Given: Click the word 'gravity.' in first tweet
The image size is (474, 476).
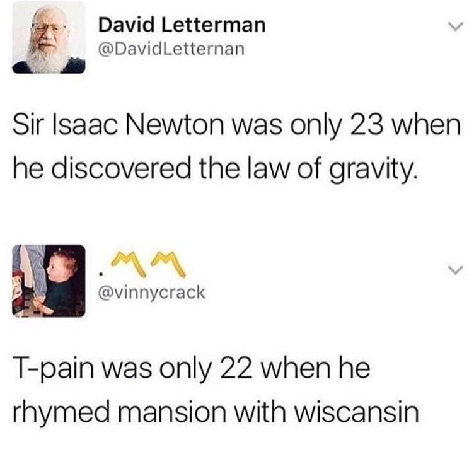Looking at the screenshot, I should (x=372, y=170).
